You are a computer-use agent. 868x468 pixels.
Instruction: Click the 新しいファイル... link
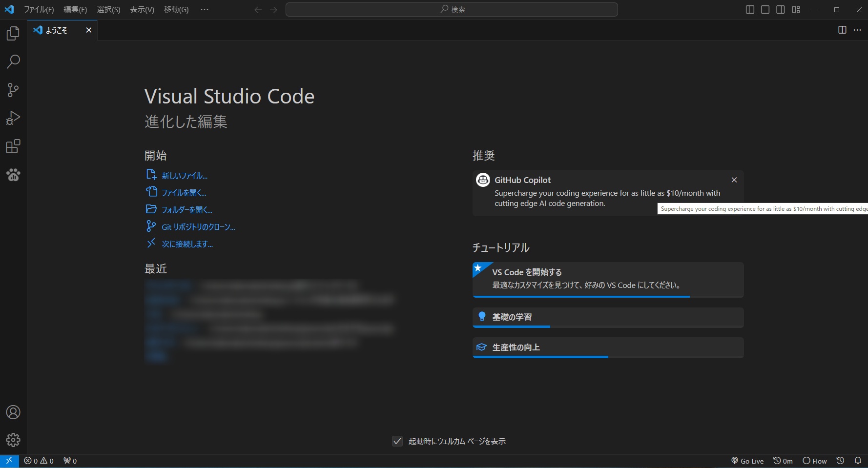coord(185,176)
